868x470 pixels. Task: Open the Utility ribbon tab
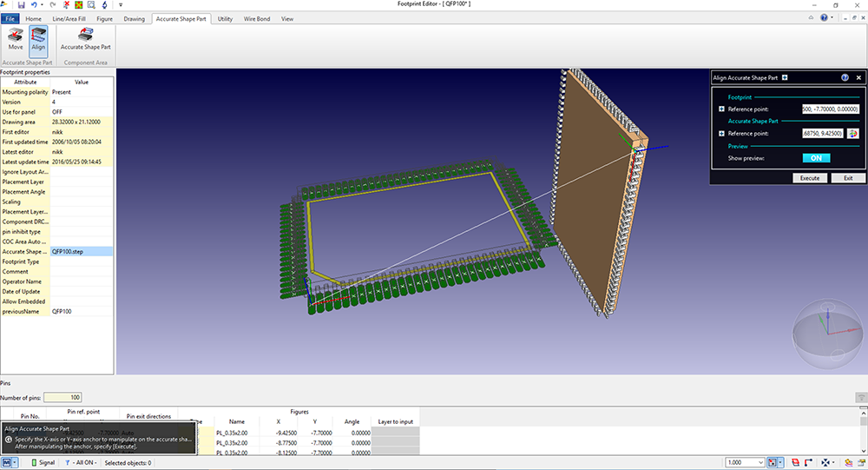coord(225,18)
